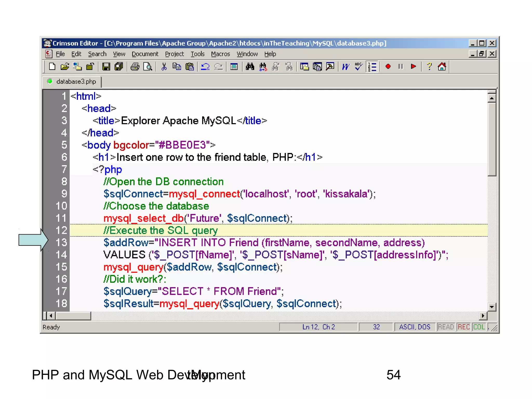
Task: Toggle the project window icon
Action: pyautogui.click(x=317, y=67)
